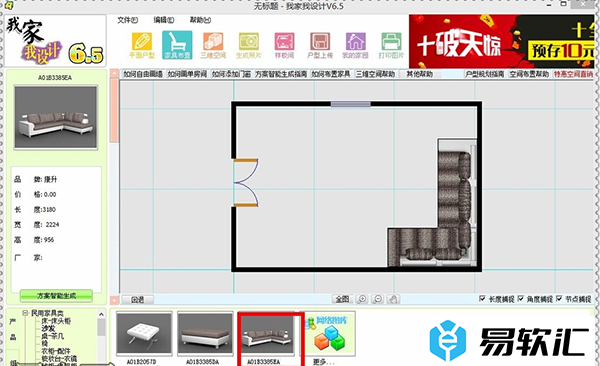Toggle the 节点捕捉 checkbox
This screenshot has height=366, width=600.
(559, 298)
